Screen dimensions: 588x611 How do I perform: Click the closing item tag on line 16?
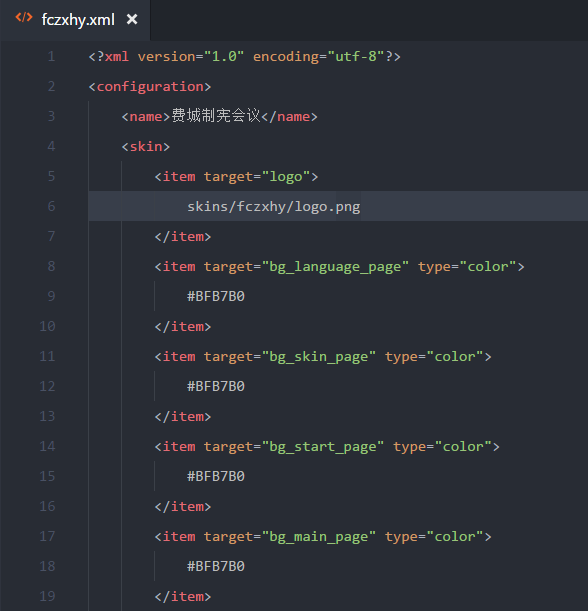[183, 507]
